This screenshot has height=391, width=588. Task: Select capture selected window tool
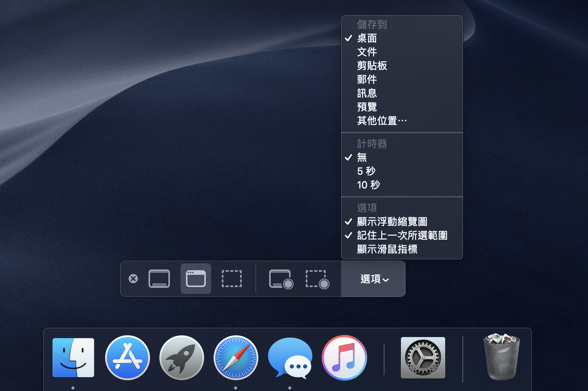[196, 279]
